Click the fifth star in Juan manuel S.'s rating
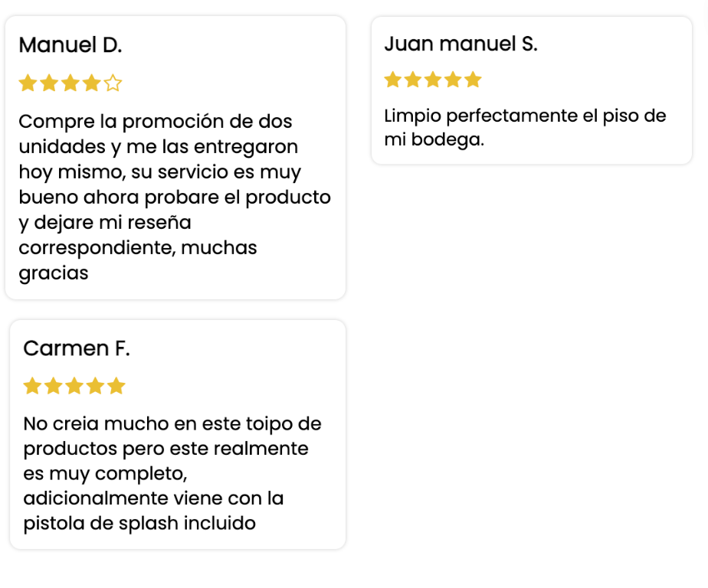 [473, 80]
